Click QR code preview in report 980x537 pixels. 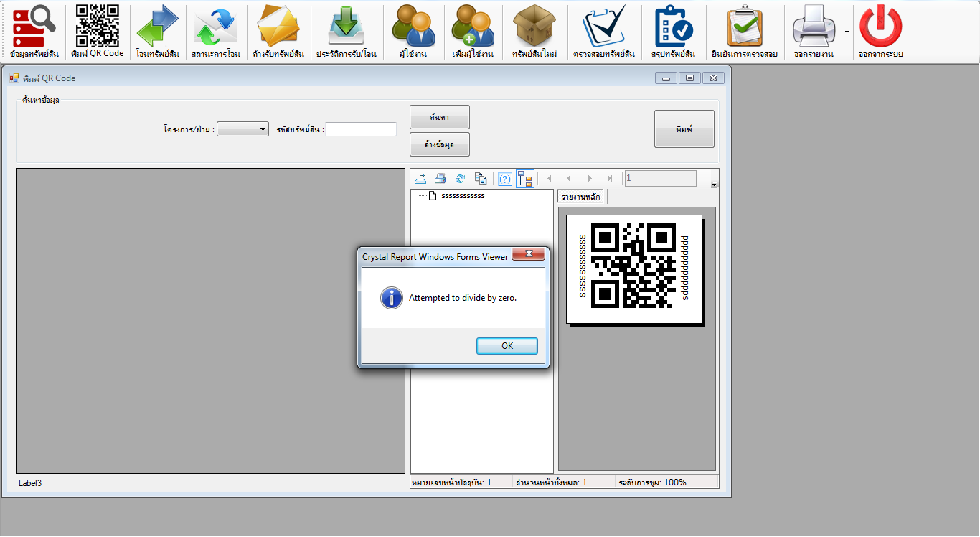coord(634,267)
